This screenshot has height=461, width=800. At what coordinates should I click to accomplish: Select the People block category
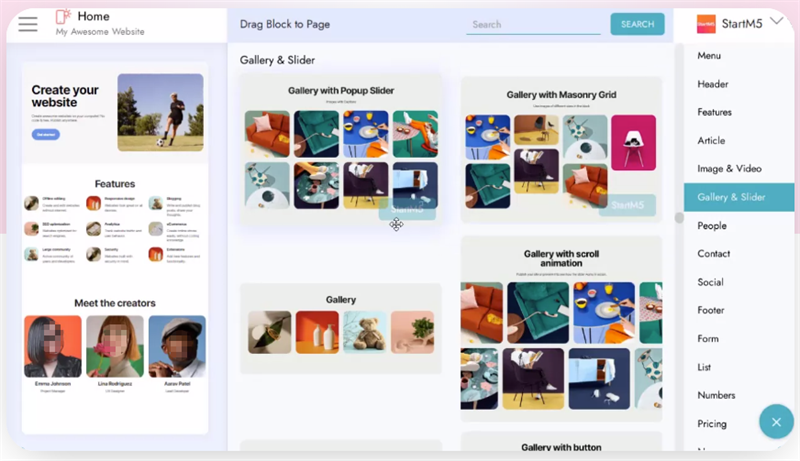[x=712, y=225]
